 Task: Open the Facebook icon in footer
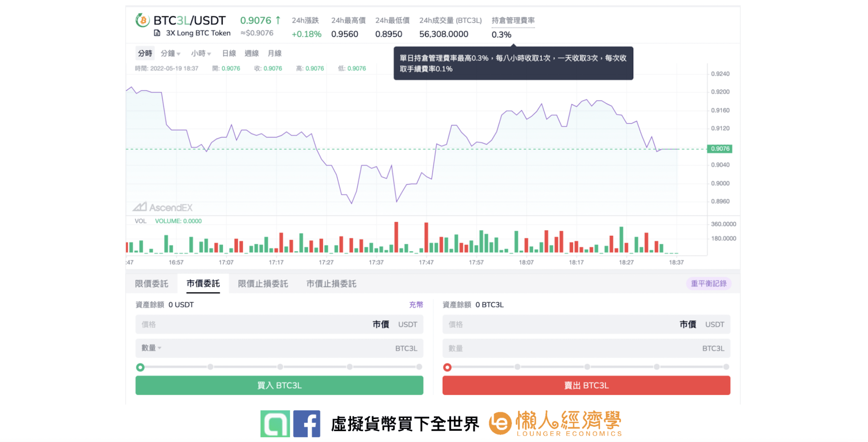pyautogui.click(x=307, y=424)
